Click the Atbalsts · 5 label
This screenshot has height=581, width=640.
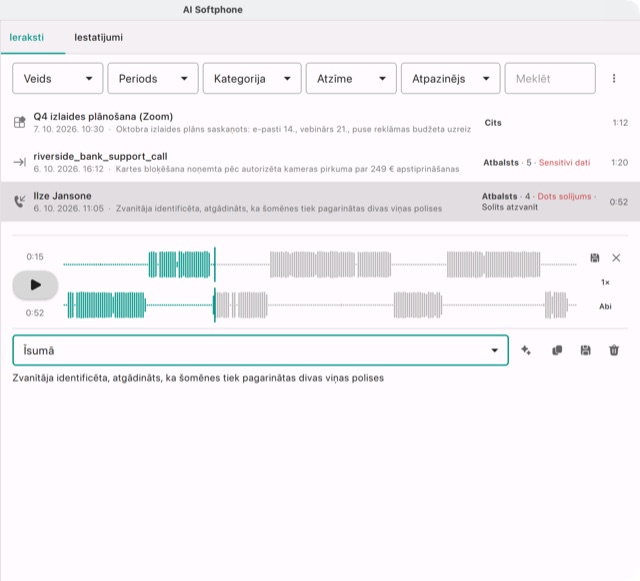pos(507,163)
